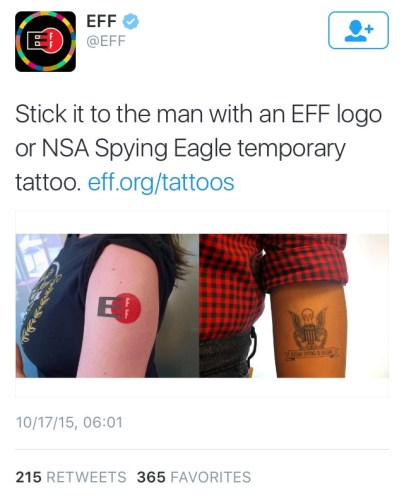Open the right photo with red plaid shirt
Image resolution: width=404 pixels, height=500 pixels.
pos(294,306)
